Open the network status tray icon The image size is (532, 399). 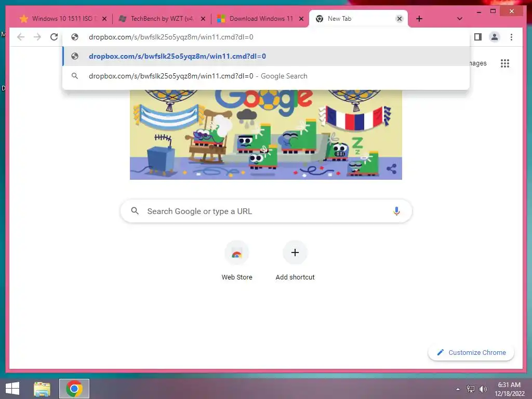[471, 389]
